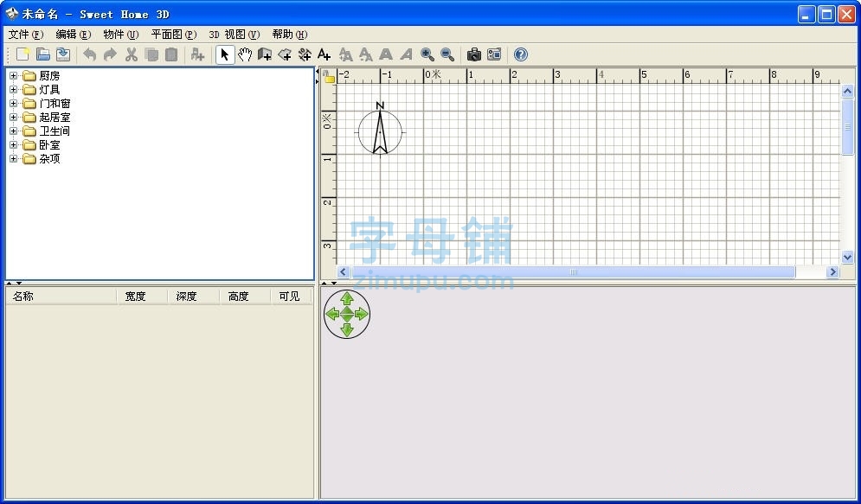Sort furniture by 可见 column
The image size is (861, 504).
pyautogui.click(x=291, y=297)
